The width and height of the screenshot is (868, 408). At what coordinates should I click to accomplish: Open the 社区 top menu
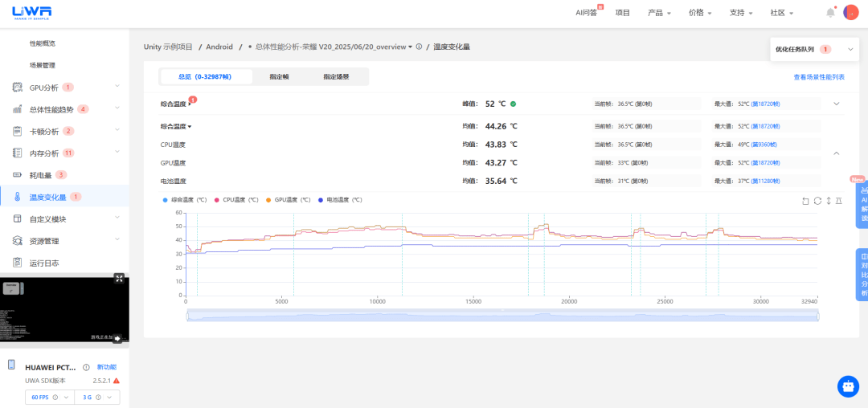click(782, 13)
